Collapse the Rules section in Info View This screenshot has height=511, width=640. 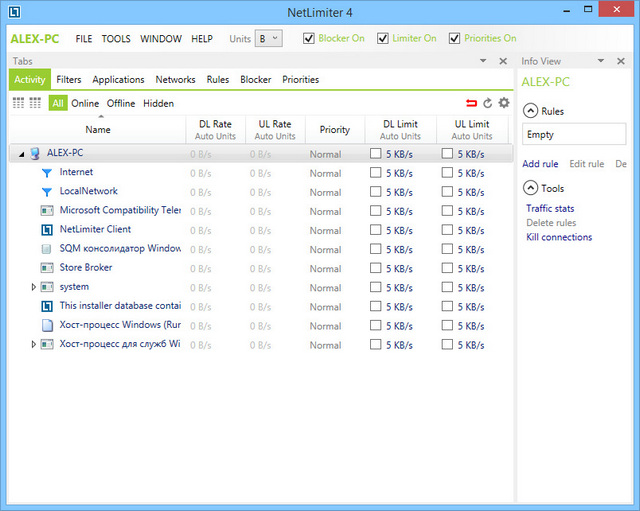tap(530, 111)
